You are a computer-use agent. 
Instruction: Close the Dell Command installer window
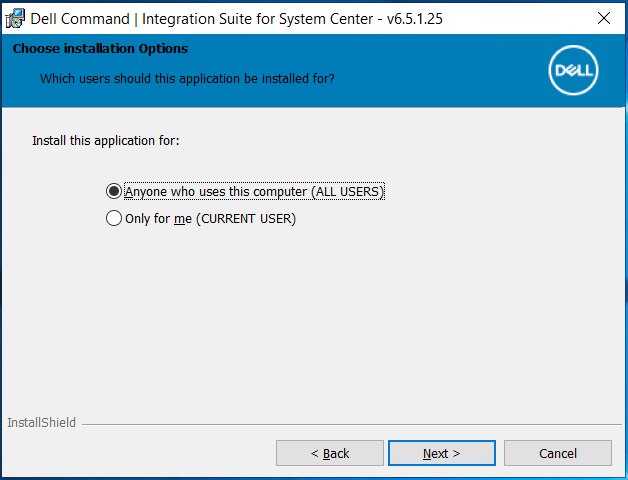coord(604,18)
